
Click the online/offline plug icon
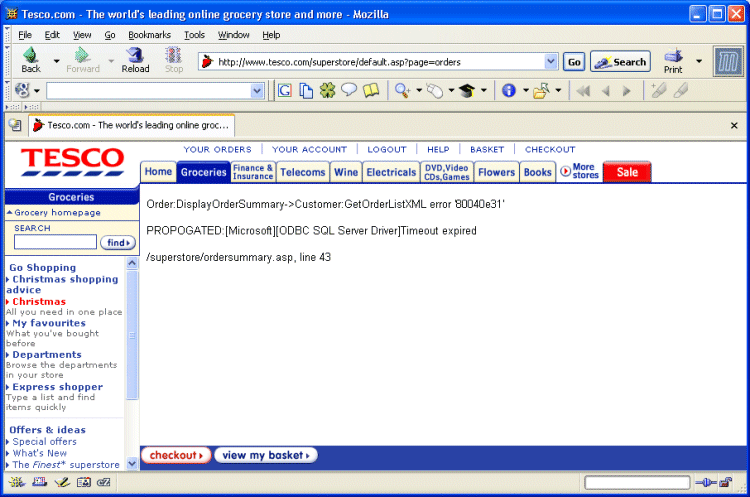[706, 482]
